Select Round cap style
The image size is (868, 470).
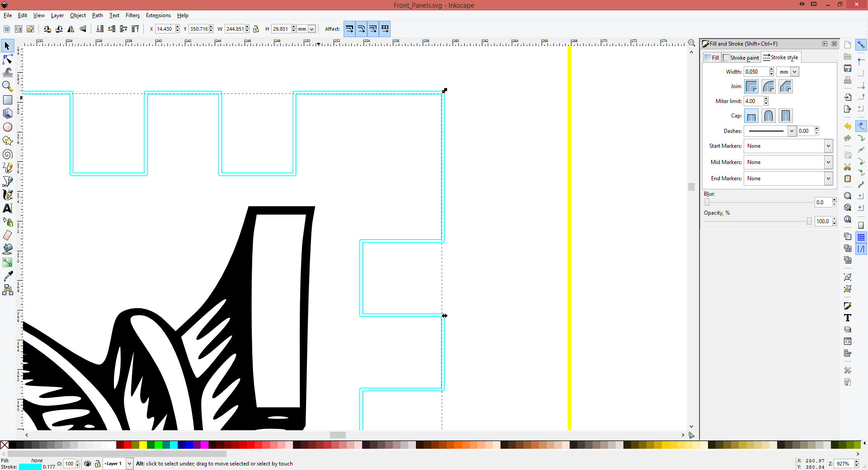769,116
